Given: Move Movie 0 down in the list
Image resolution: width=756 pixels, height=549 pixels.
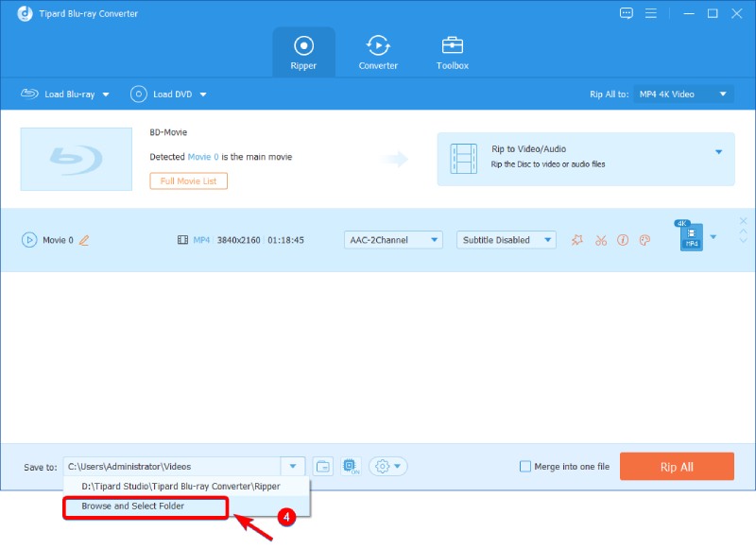Looking at the screenshot, I should [744, 240].
